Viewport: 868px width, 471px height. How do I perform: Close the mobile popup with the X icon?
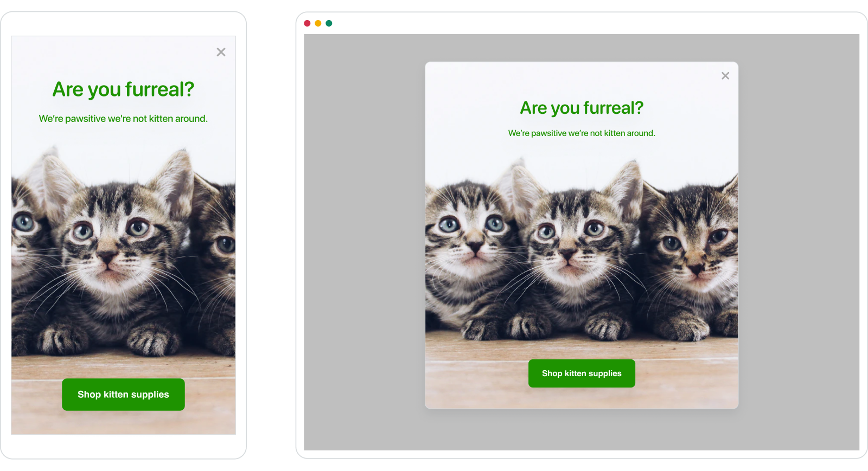(221, 52)
